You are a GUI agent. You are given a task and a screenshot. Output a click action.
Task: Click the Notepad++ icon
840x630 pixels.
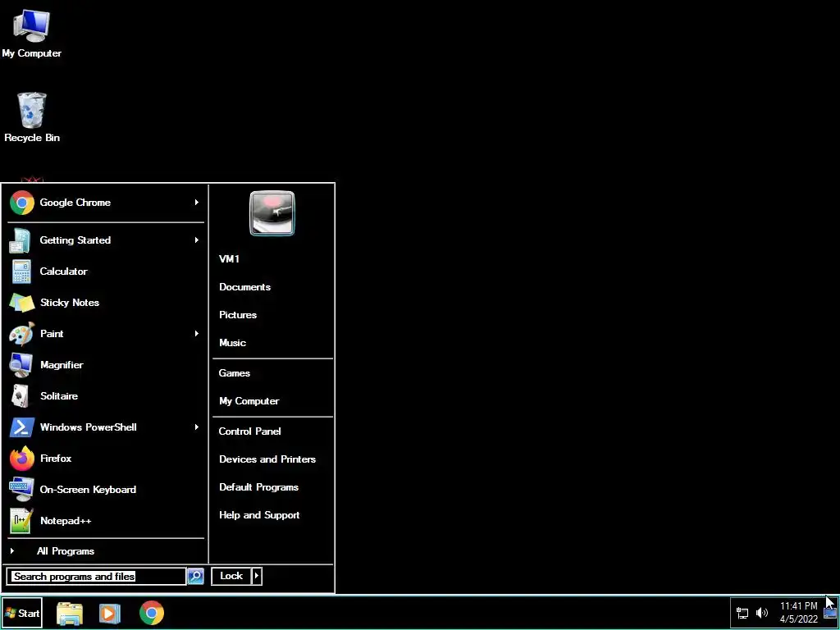coord(21,521)
